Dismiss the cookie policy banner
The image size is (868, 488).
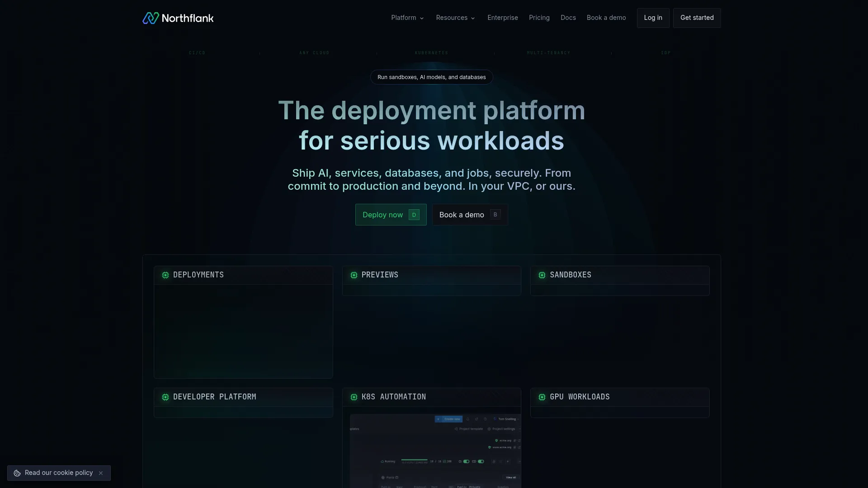(x=101, y=473)
